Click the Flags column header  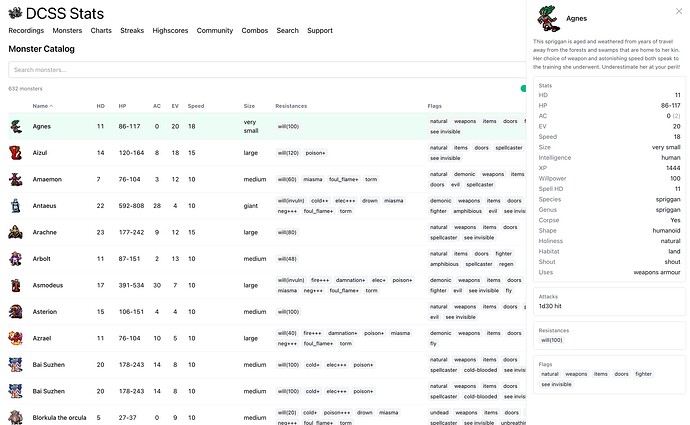tap(434, 106)
